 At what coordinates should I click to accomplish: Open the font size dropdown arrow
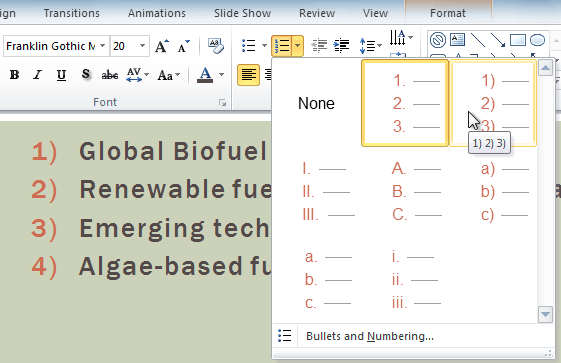(142, 46)
